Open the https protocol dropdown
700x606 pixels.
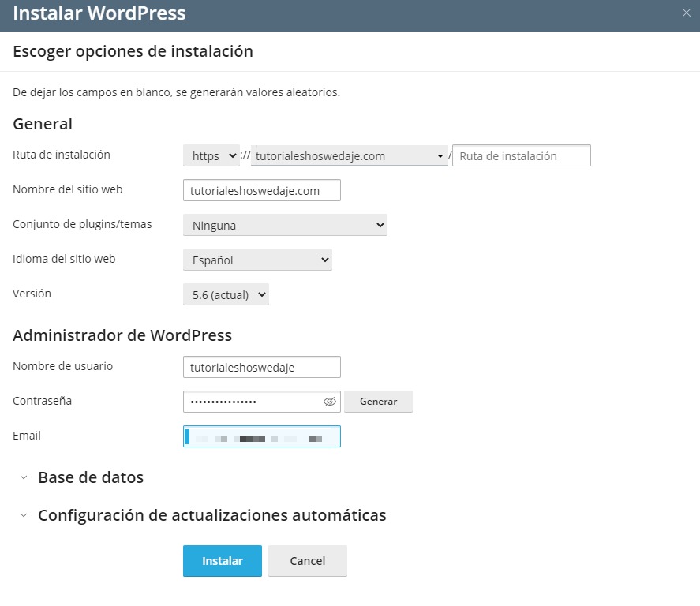(x=211, y=155)
